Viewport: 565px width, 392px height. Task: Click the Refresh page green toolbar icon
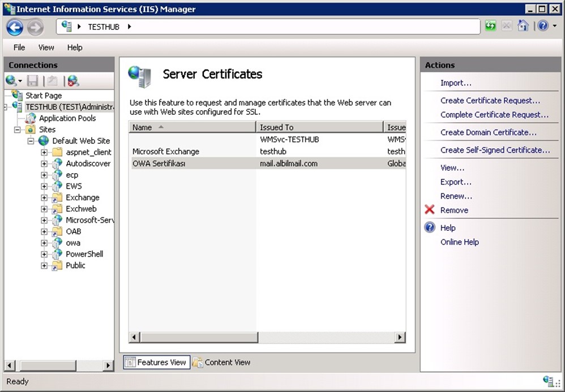pos(490,26)
